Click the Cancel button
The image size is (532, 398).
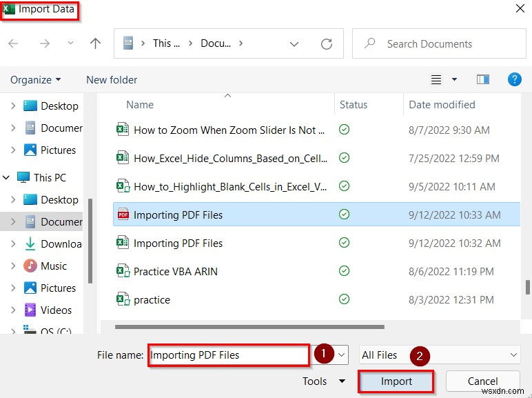pyautogui.click(x=482, y=381)
